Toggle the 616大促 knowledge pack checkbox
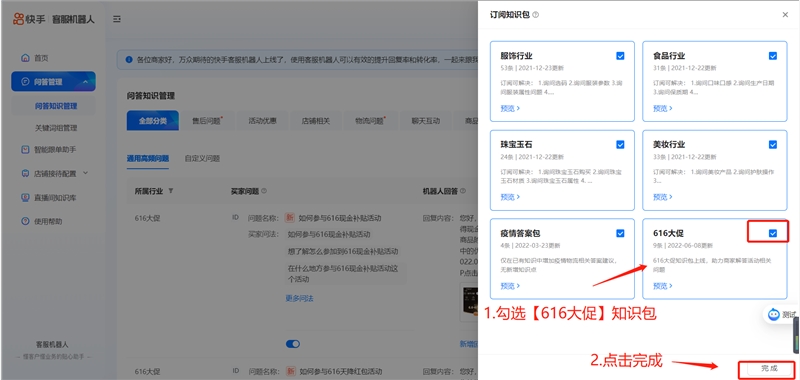The height and width of the screenshot is (380, 800). (x=772, y=233)
